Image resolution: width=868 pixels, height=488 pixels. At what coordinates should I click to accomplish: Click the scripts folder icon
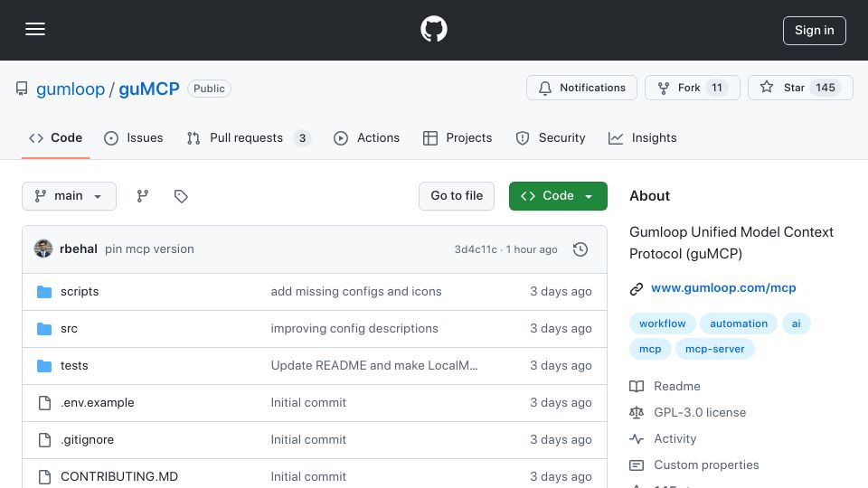click(44, 292)
